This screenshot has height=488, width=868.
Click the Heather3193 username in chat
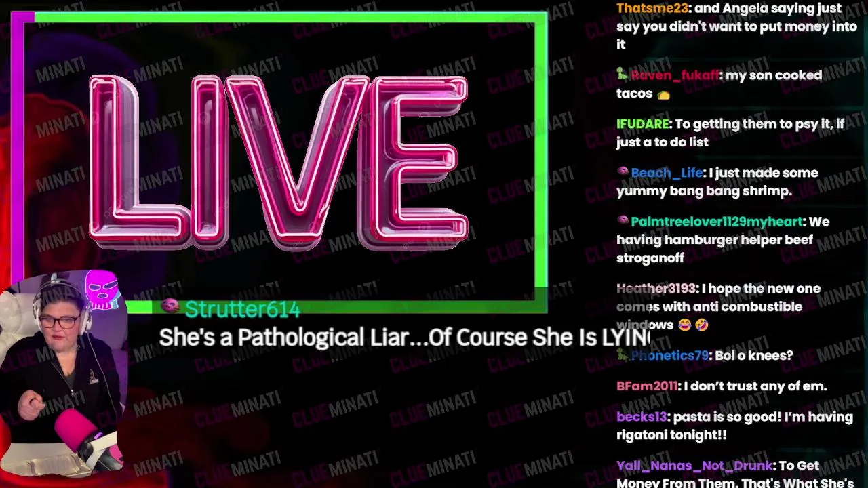[656, 289]
